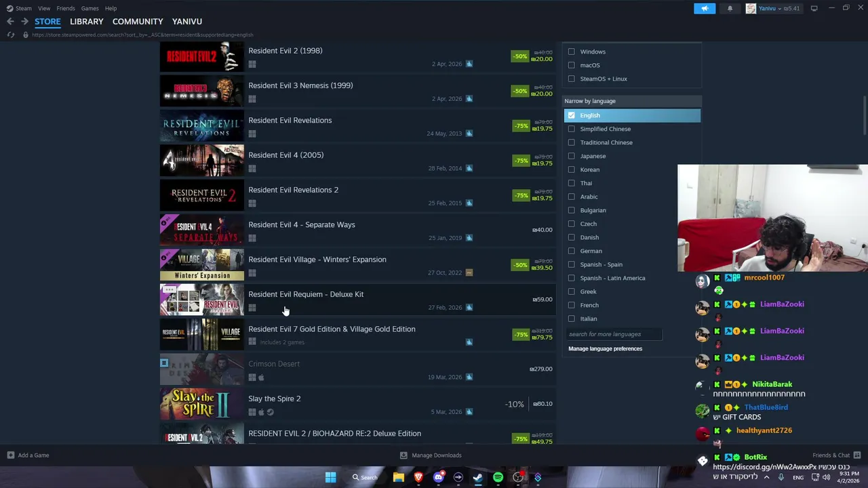Open Discord from the taskbar
This screenshot has width=868, height=488.
pos(438,477)
